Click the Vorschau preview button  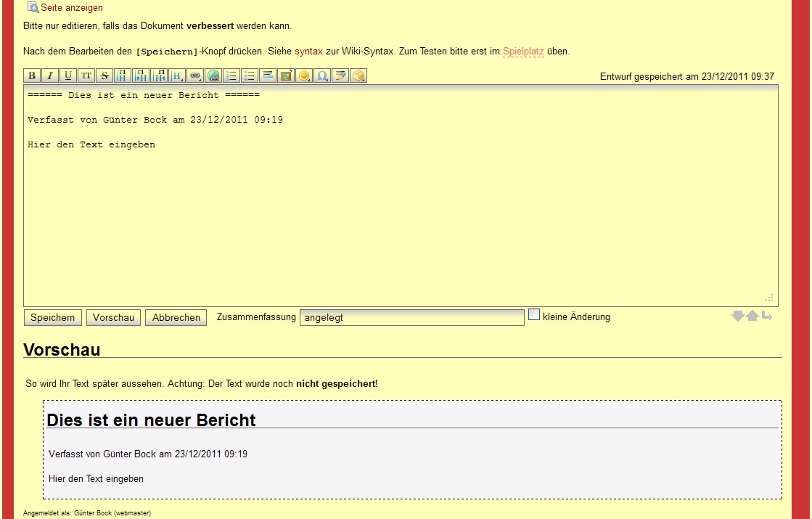tap(114, 318)
